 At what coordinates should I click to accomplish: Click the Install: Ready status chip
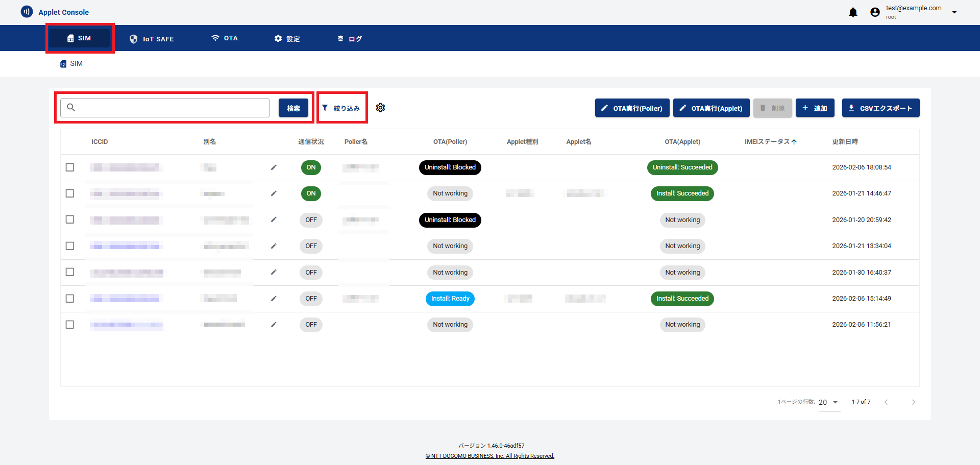tap(450, 299)
